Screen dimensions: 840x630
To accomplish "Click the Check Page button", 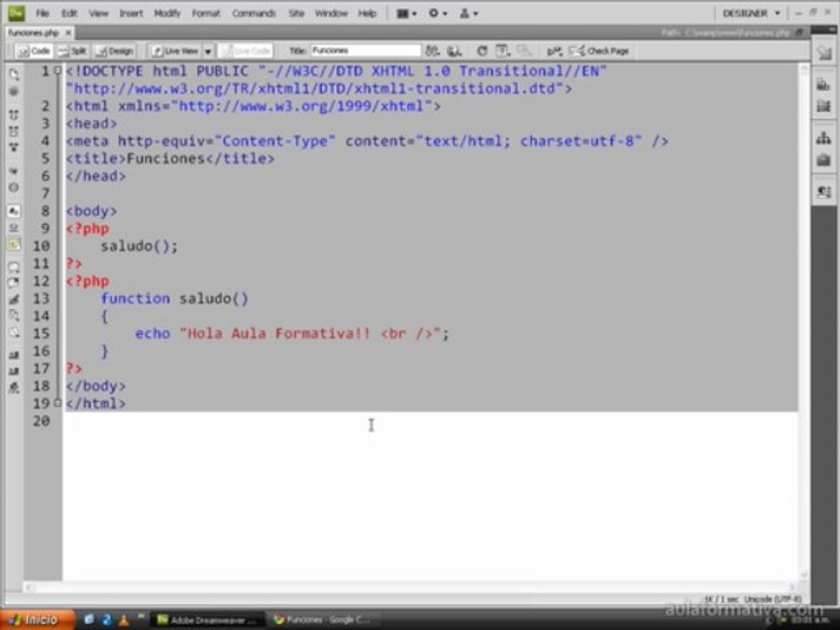I will tap(598, 51).
